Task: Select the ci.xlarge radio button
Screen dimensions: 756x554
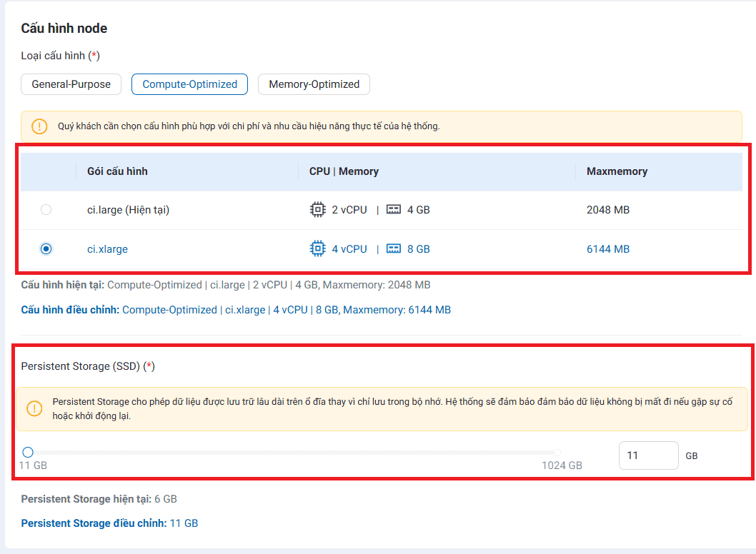Action: [46, 249]
